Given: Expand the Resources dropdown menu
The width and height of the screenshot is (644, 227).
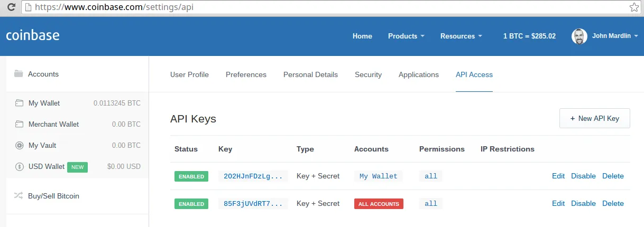Looking at the screenshot, I should click(461, 36).
